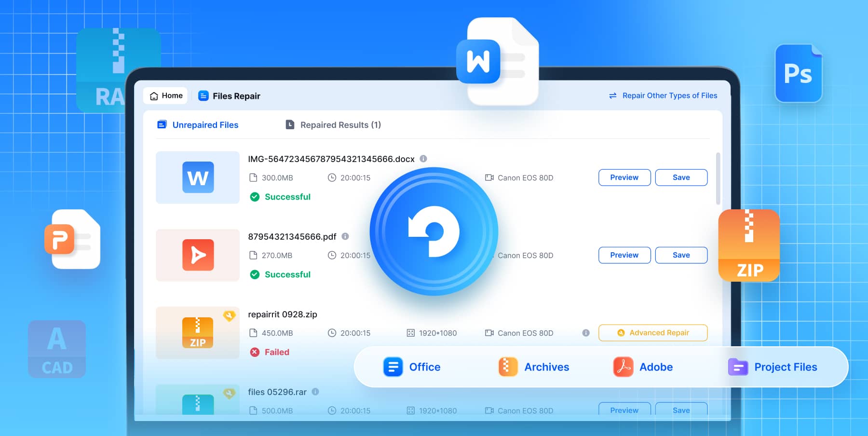Image resolution: width=868 pixels, height=436 pixels.
Task: Select the Adobe category
Action: [643, 367]
